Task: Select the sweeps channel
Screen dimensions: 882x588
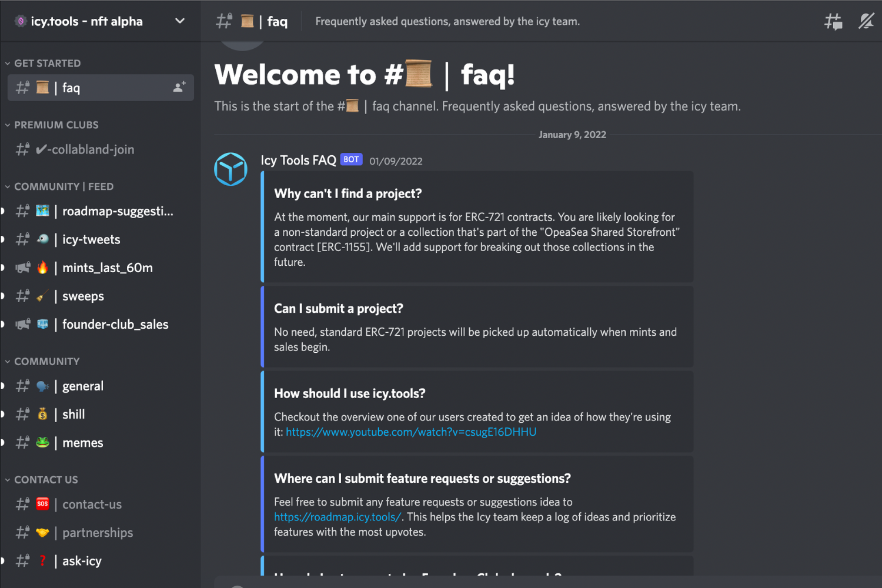Action: pyautogui.click(x=101, y=296)
